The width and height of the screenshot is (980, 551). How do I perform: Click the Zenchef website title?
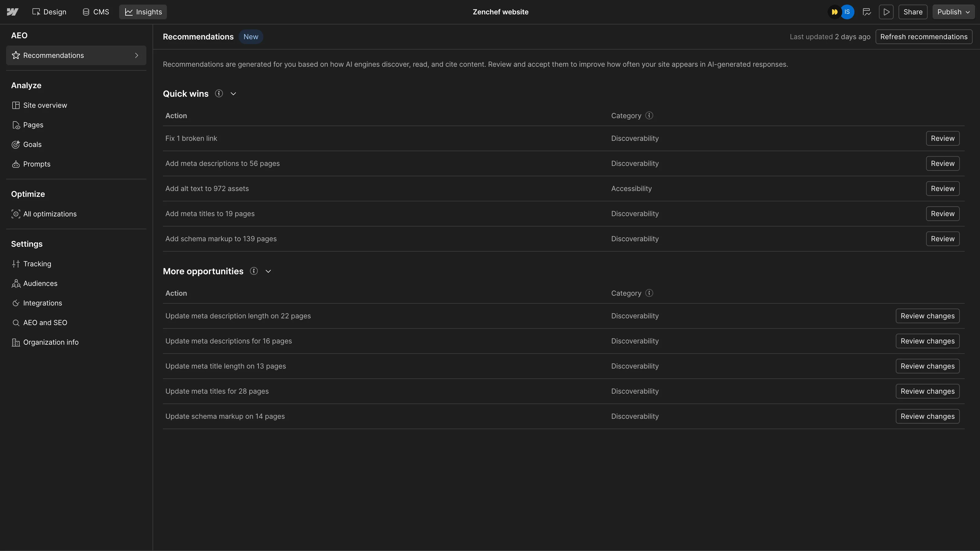point(500,12)
